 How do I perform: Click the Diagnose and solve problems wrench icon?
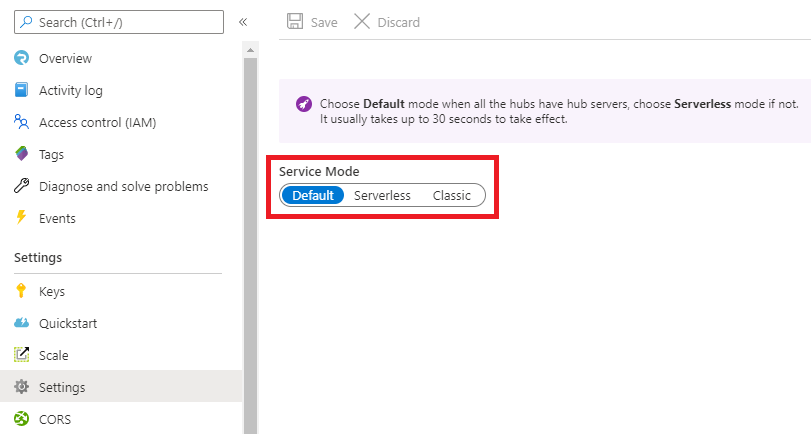[22, 186]
